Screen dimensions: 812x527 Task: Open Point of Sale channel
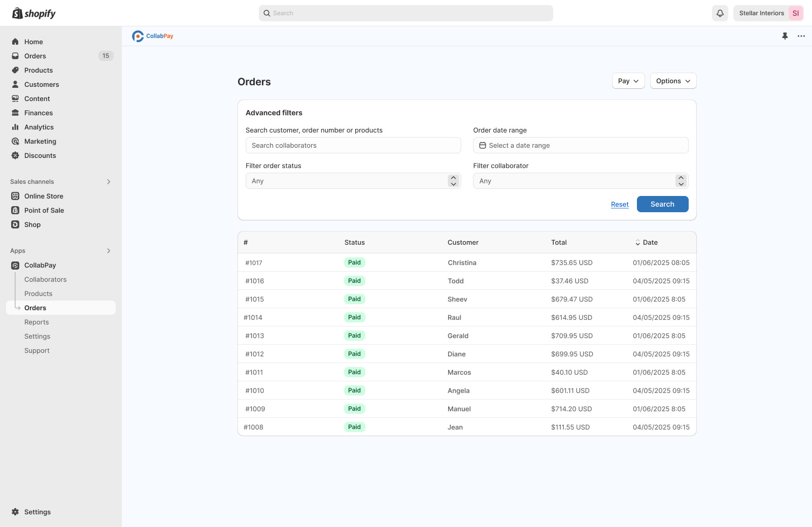tap(44, 210)
